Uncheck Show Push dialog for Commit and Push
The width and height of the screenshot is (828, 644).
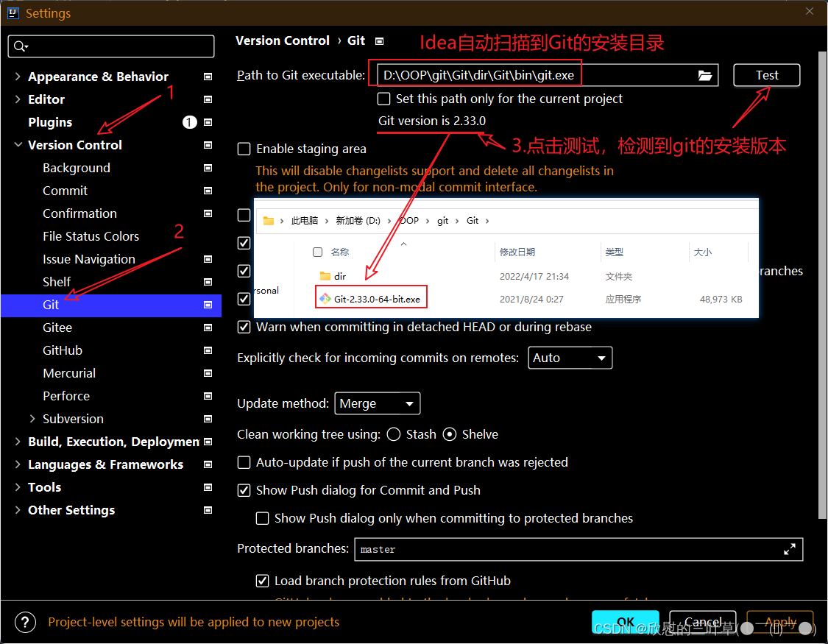pos(244,490)
